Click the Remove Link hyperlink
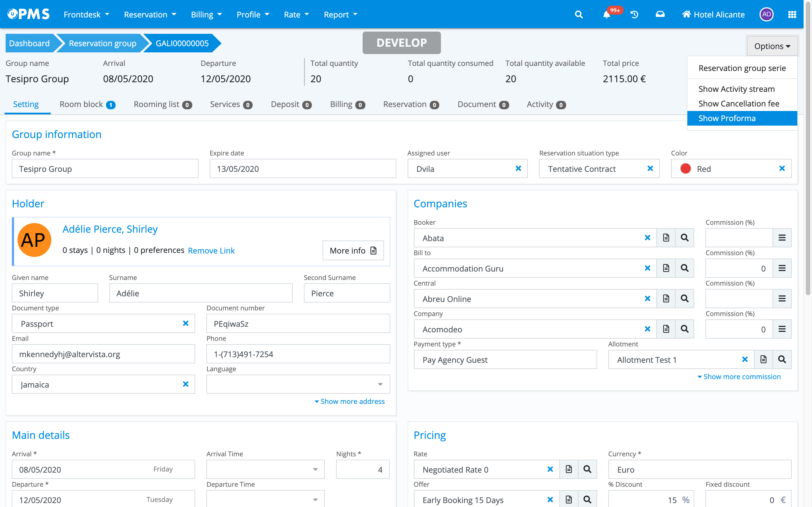 (211, 250)
